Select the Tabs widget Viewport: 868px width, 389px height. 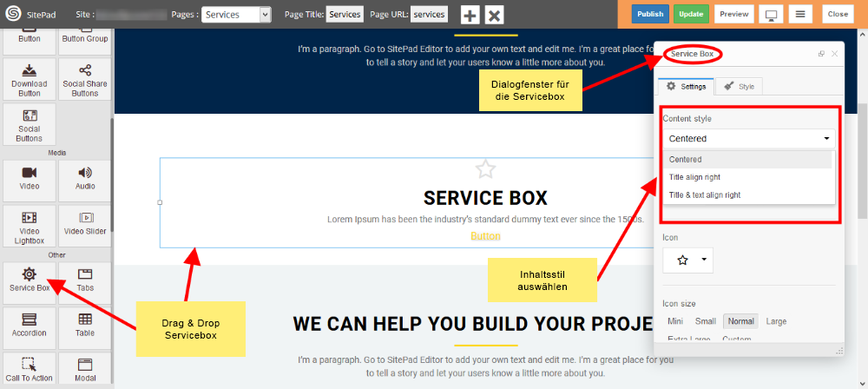(x=85, y=282)
